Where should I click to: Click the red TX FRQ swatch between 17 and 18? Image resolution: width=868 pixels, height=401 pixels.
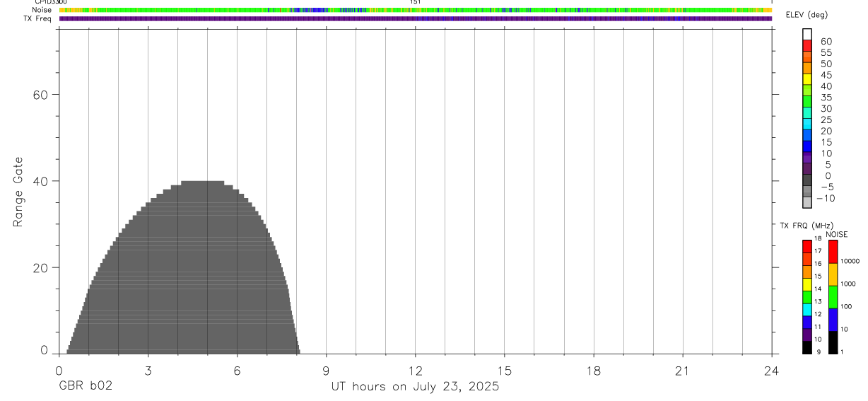[807, 247]
